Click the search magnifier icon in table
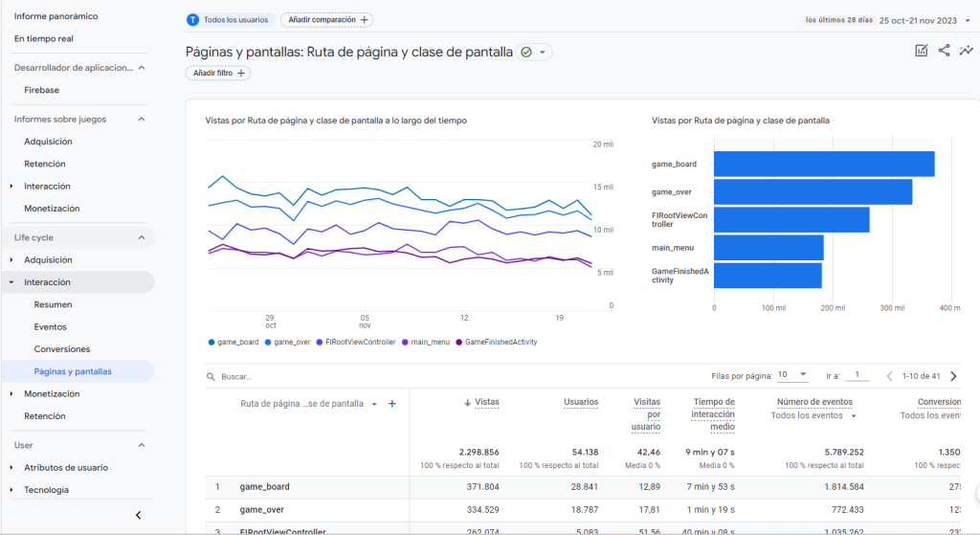 click(211, 377)
